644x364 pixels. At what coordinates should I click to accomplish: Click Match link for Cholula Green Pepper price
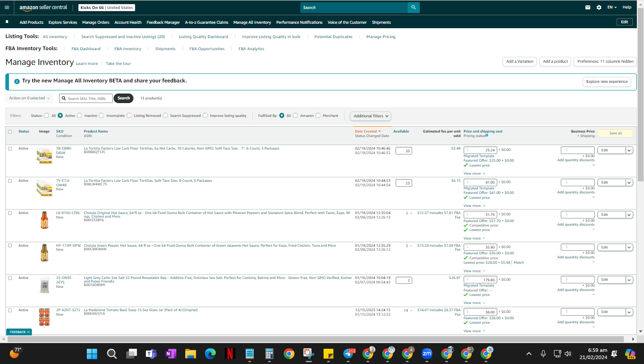point(519,262)
